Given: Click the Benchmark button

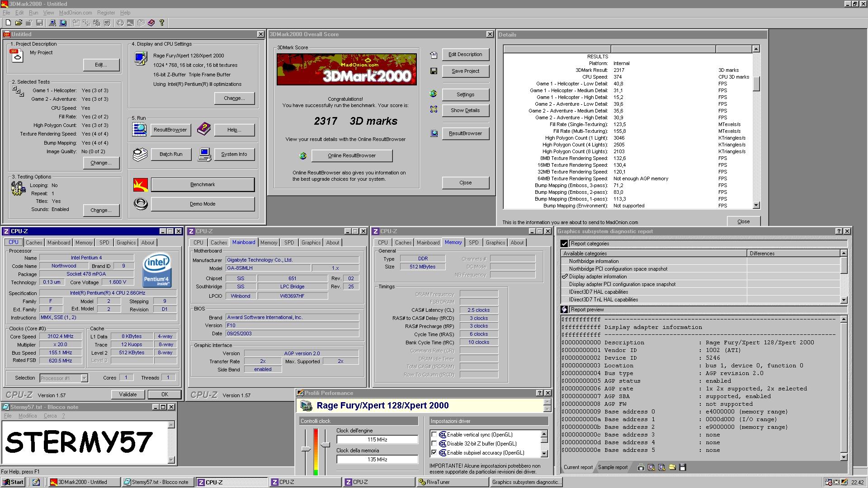Looking at the screenshot, I should [203, 184].
